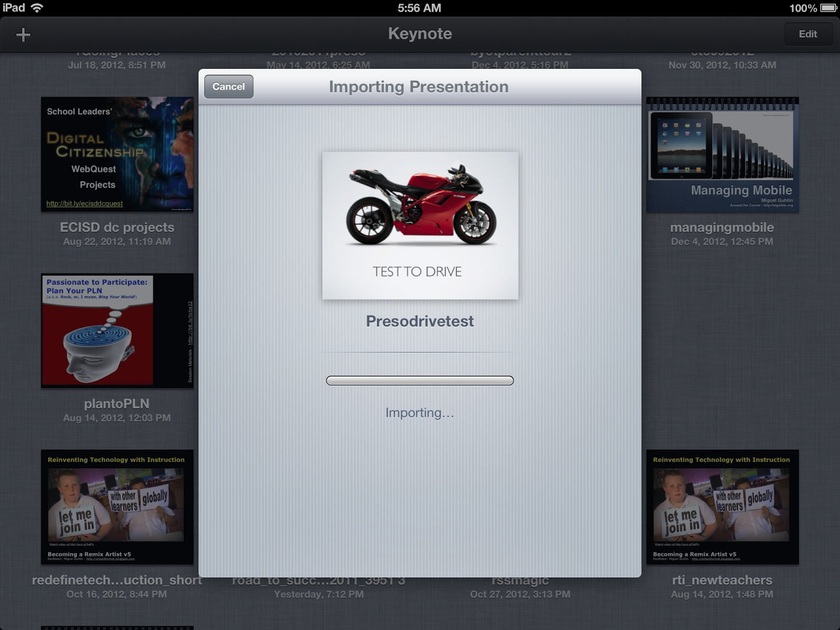Tap the 'Oct 16, 2012, 8:44 PM' date
Viewport: 840px width, 630px height.
pyautogui.click(x=117, y=594)
